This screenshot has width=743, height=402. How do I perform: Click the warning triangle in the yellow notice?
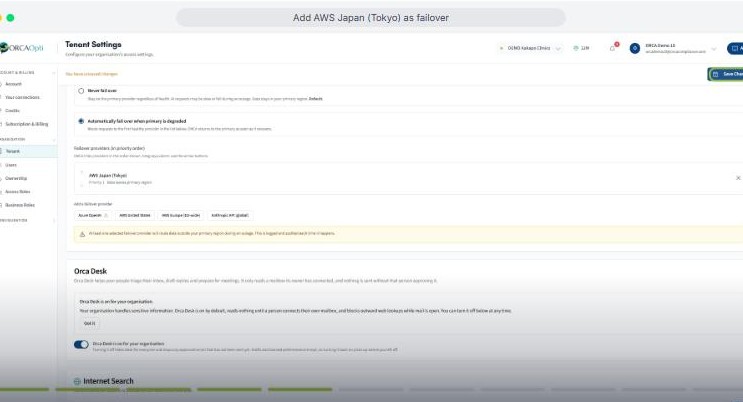82,234
